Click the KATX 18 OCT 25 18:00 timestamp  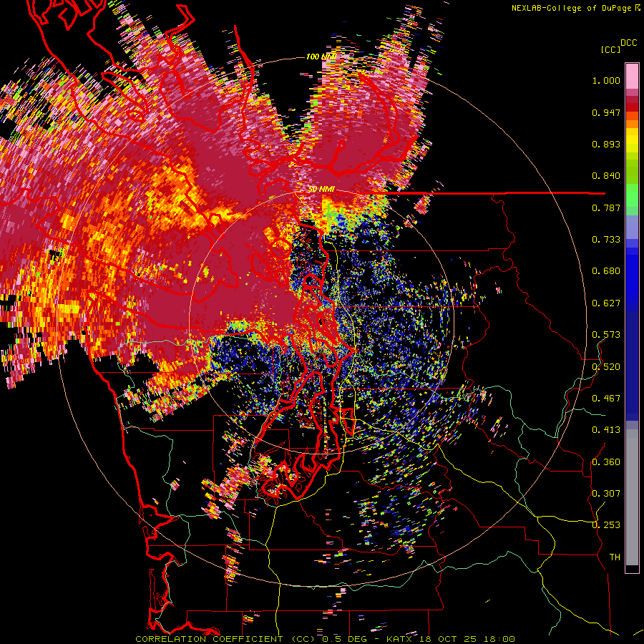coord(451,639)
